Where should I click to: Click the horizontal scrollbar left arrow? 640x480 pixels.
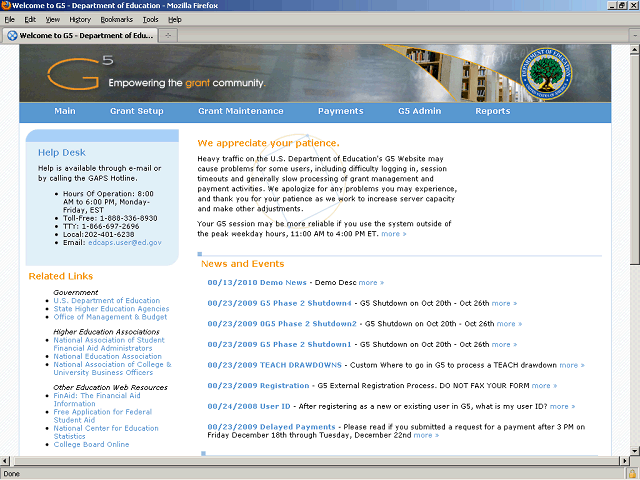(x=5, y=461)
